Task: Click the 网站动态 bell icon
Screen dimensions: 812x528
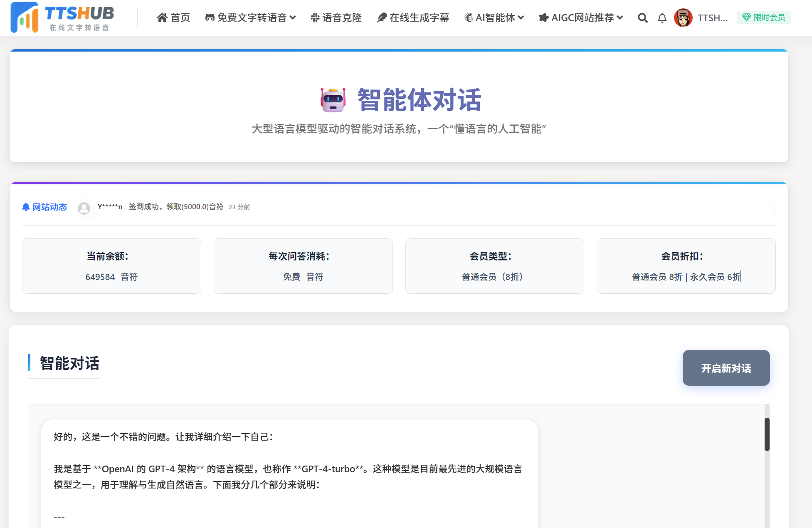Action: coord(26,207)
